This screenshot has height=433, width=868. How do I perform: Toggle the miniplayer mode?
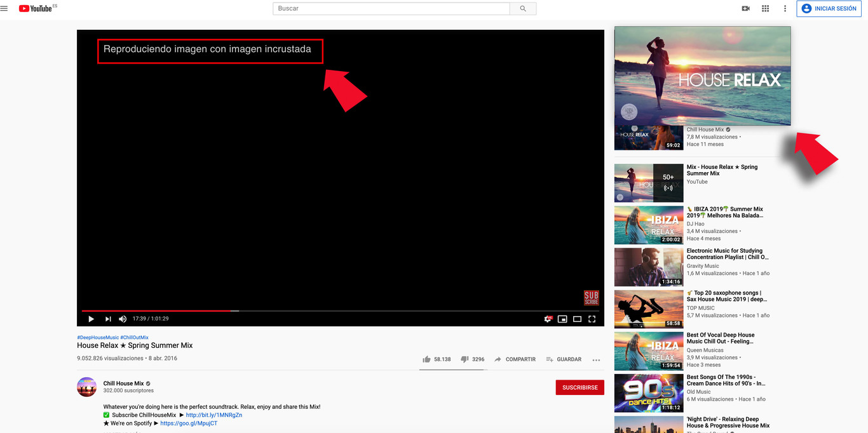562,319
